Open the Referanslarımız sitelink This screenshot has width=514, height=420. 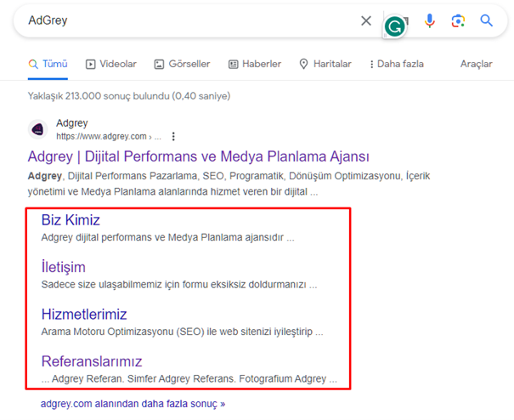[92, 361]
